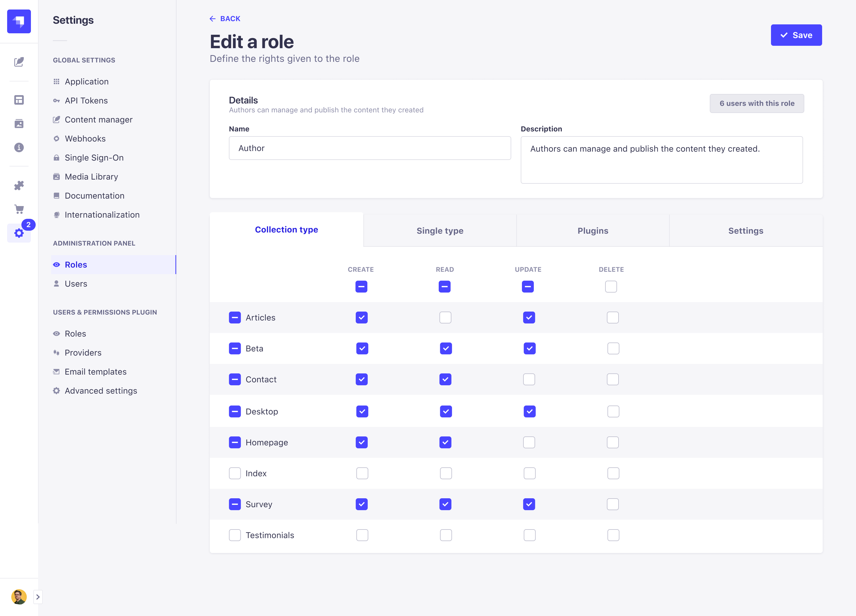856x616 pixels.
Task: Expand the Testimonials collection row
Action: tap(270, 535)
